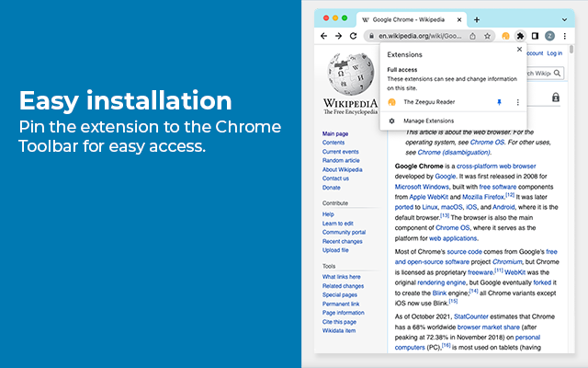
Task: Go forward with the right arrow
Action: point(339,36)
